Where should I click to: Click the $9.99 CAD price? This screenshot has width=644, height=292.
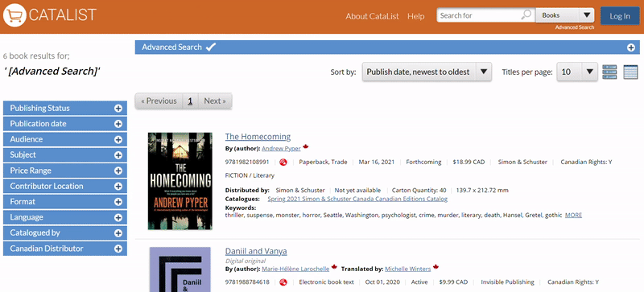point(453,282)
